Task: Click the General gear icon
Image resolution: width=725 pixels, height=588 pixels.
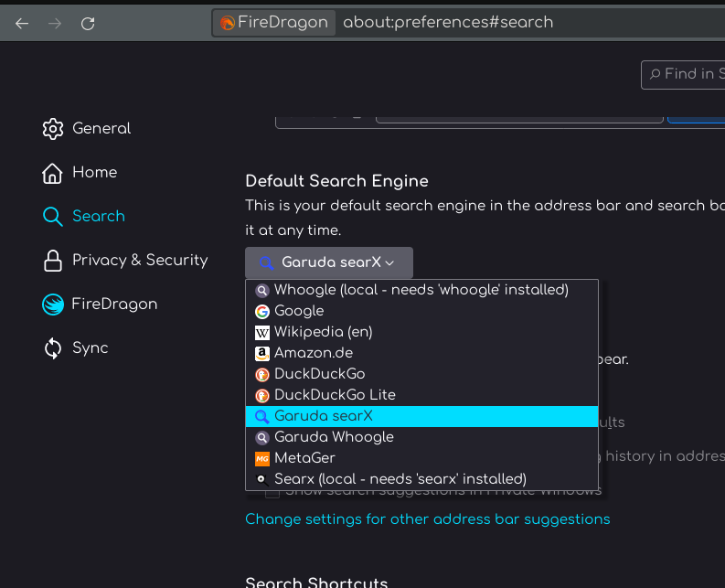Action: (x=53, y=129)
